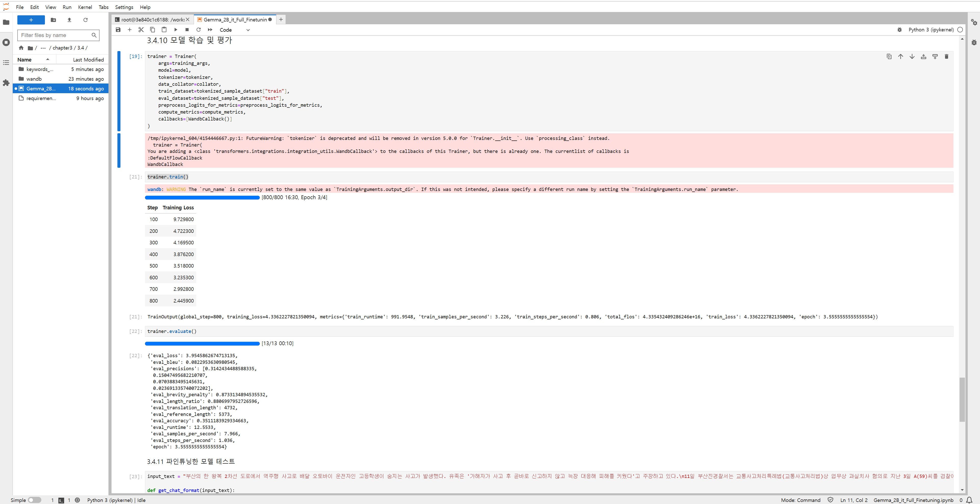
Task: Click the restart kernel icon in toolbar
Action: [198, 30]
